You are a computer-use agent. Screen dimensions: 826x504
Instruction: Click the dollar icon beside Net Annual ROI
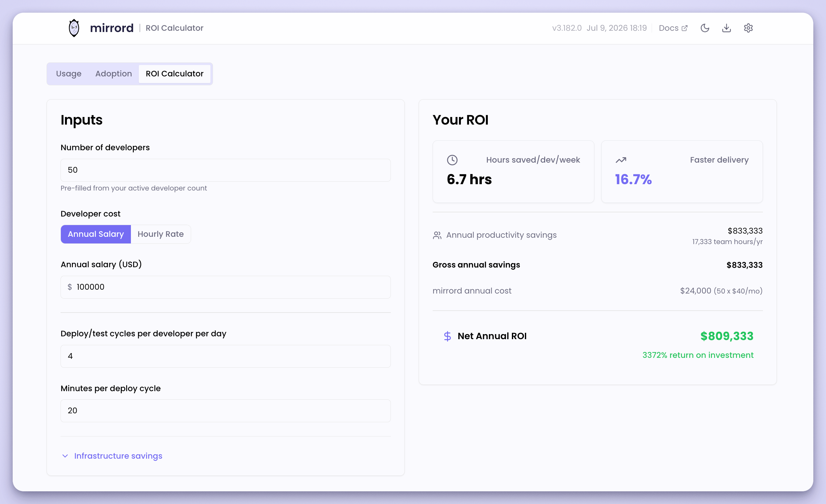[x=447, y=336]
